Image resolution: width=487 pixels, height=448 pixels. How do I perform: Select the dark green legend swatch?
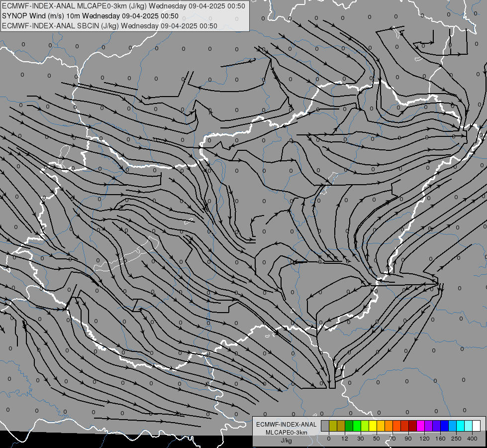[349, 426]
